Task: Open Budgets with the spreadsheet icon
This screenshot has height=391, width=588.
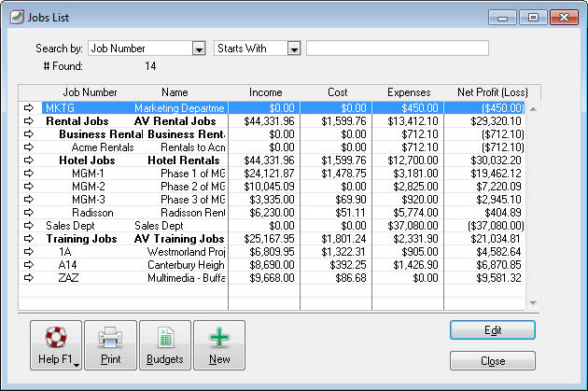Action: click(165, 345)
